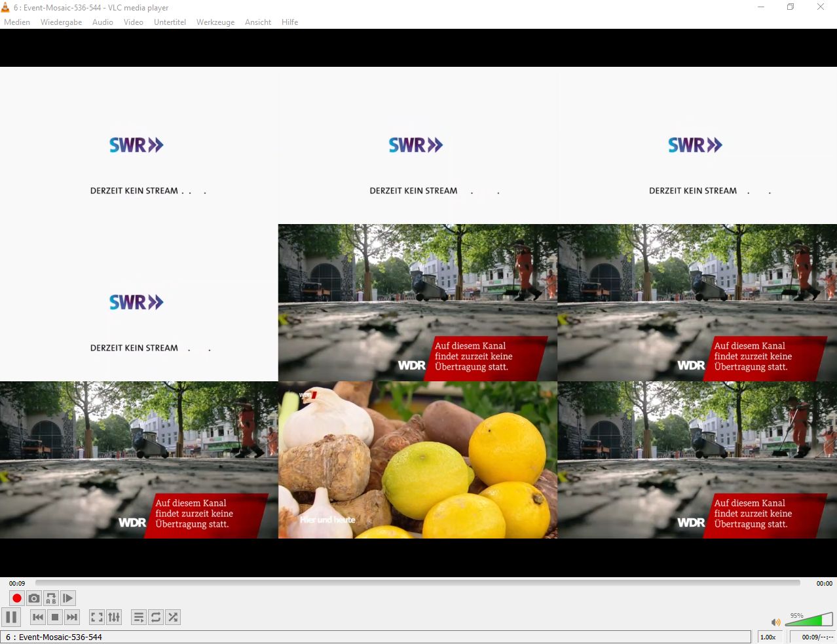Click the bottom-left WDR video tile
Viewport: 837px width, 644px height.
(x=139, y=460)
